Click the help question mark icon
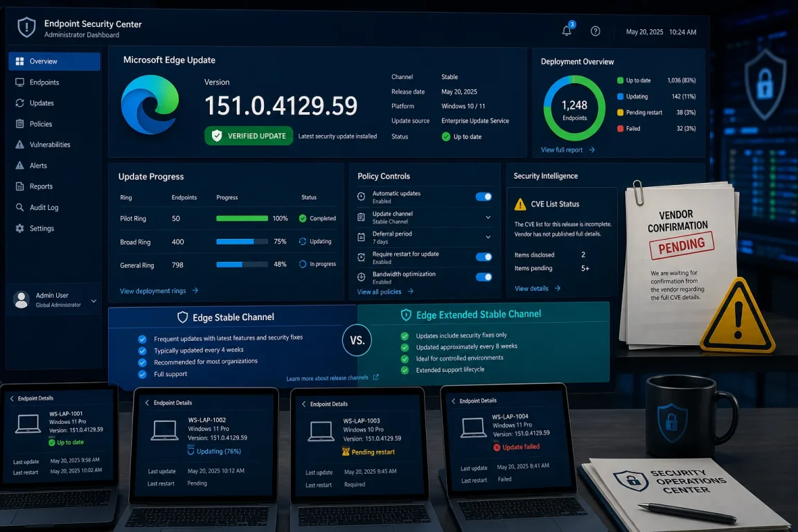The width and height of the screenshot is (798, 532). click(x=595, y=31)
